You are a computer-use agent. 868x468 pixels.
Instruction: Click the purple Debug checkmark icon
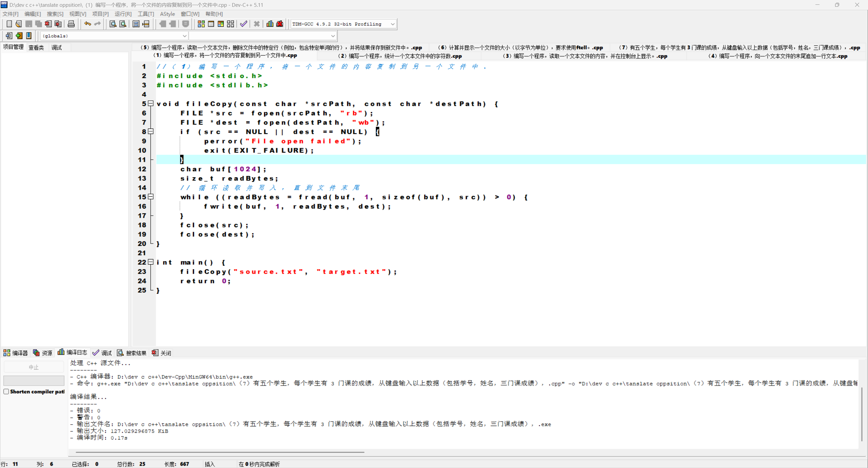[243, 24]
